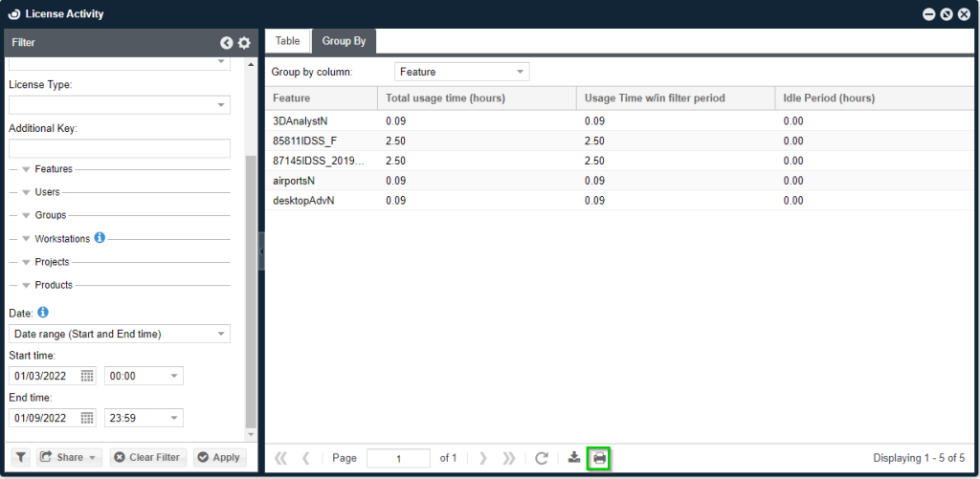Click the print icon in bottom toolbar
980x479 pixels.
(599, 458)
